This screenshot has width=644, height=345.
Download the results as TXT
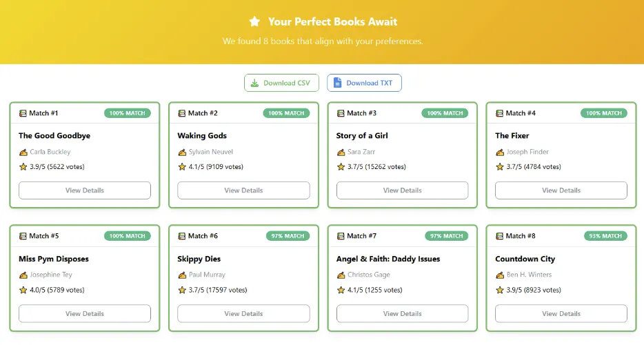point(364,83)
